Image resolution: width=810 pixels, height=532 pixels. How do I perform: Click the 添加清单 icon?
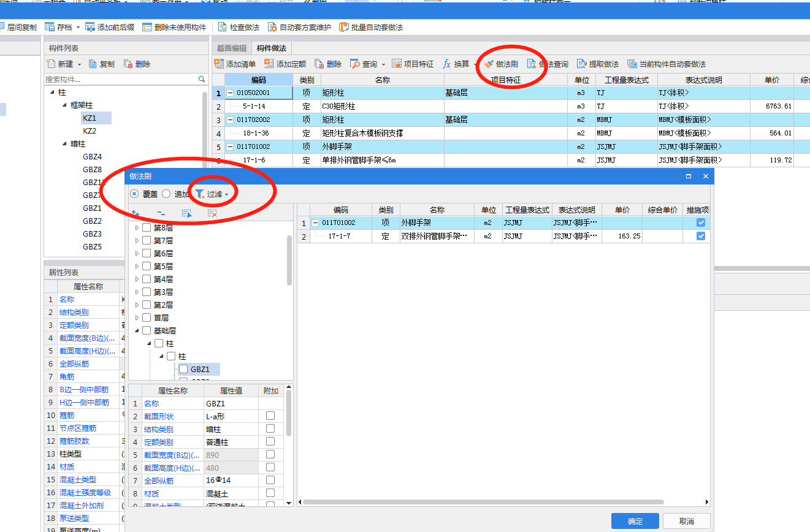click(x=219, y=64)
